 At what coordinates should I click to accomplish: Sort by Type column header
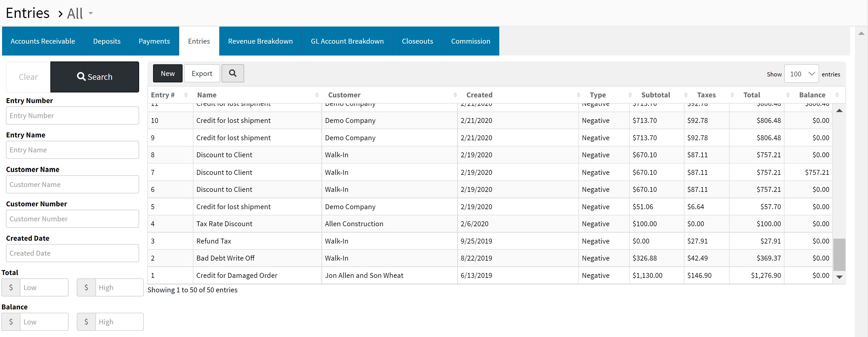click(x=598, y=95)
